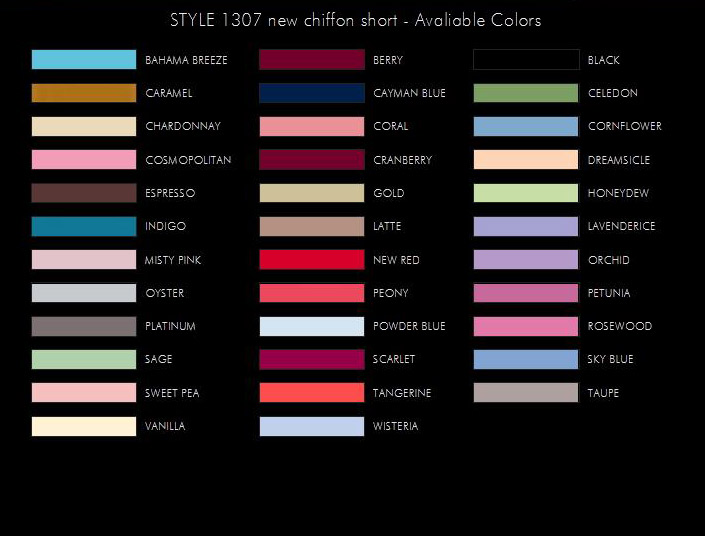705x536 pixels.
Task: Click the 'ROSEWOOD' label text
Action: 620,326
